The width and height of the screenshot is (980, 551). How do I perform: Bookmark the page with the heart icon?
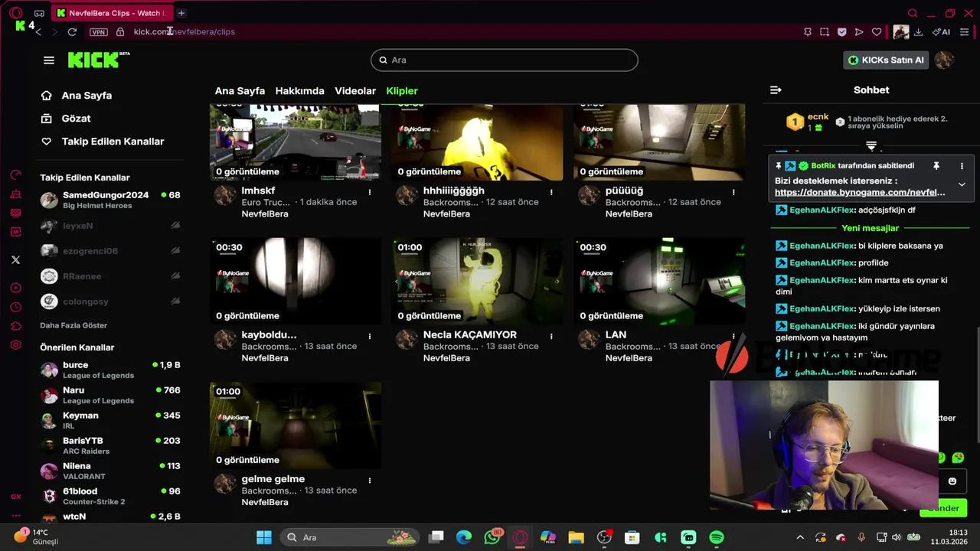pos(877,32)
